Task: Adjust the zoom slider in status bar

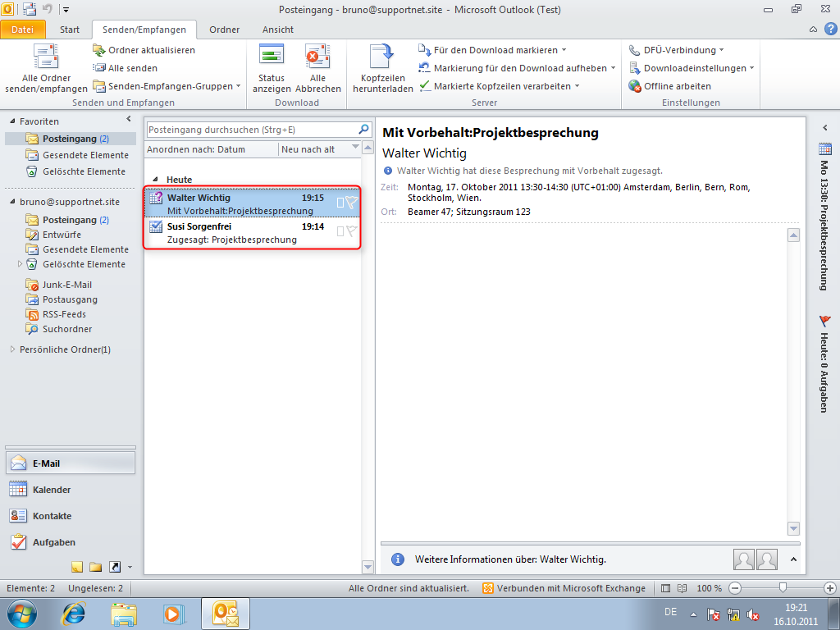Action: pos(783,588)
